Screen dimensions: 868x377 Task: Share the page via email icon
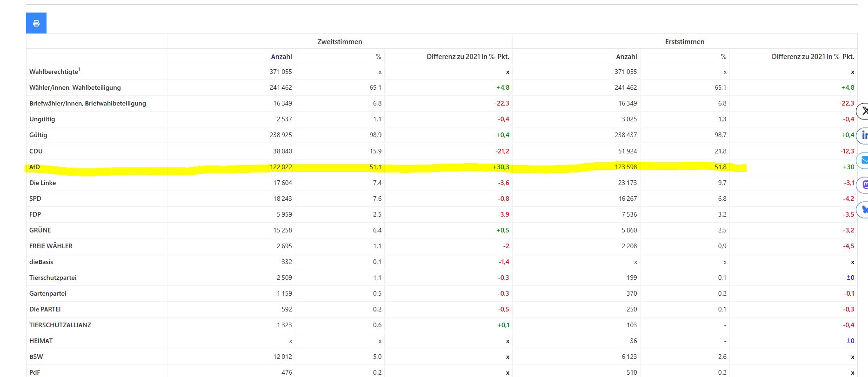pyautogui.click(x=863, y=160)
